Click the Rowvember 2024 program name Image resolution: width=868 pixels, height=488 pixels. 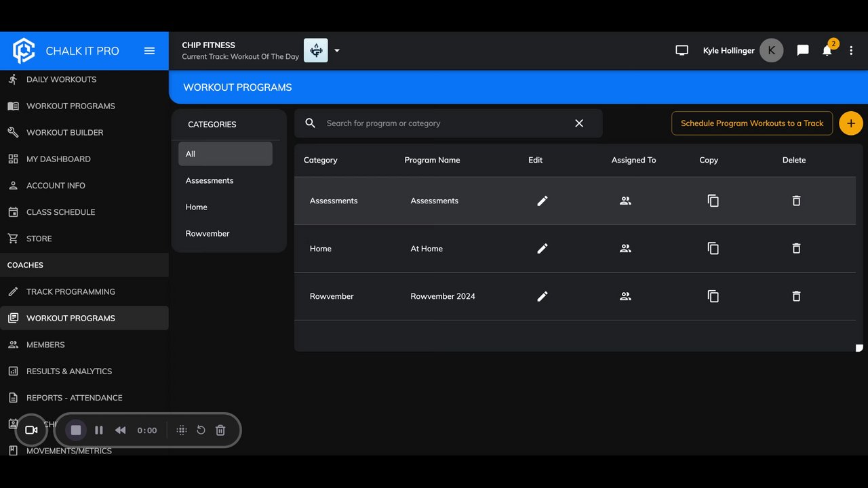[443, 296]
